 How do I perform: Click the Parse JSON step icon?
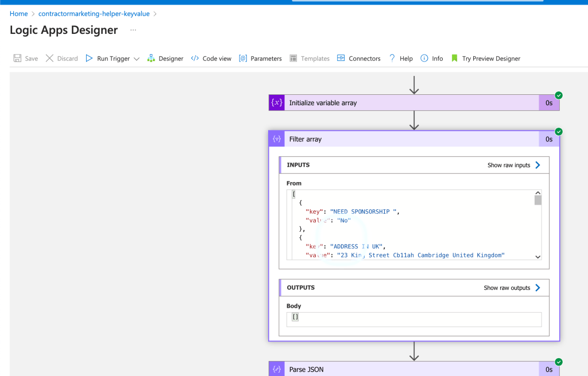[x=277, y=369]
